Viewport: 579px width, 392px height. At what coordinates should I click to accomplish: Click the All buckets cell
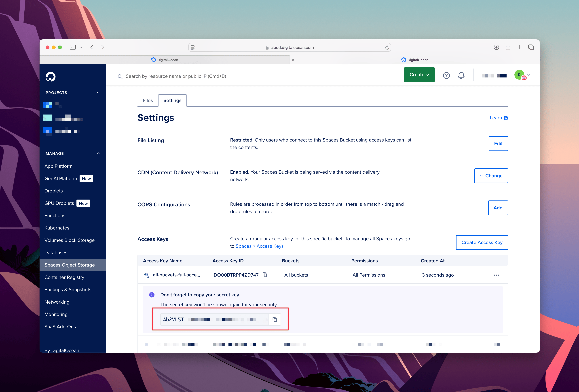point(296,275)
